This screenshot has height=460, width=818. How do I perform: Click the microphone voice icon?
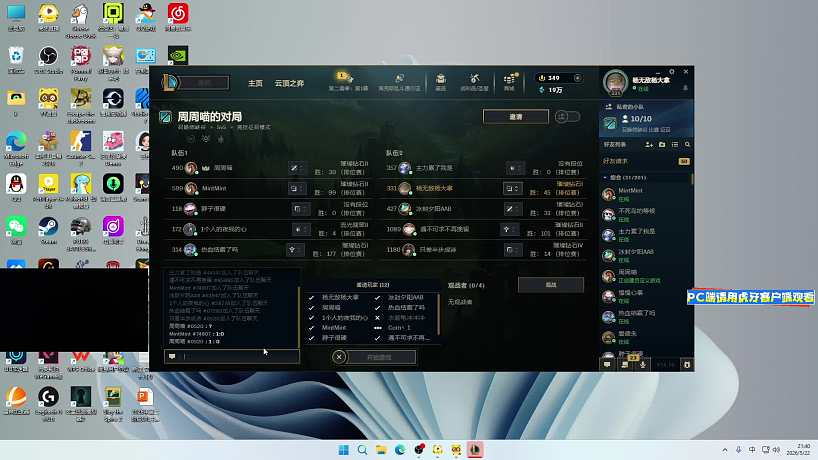click(643, 365)
